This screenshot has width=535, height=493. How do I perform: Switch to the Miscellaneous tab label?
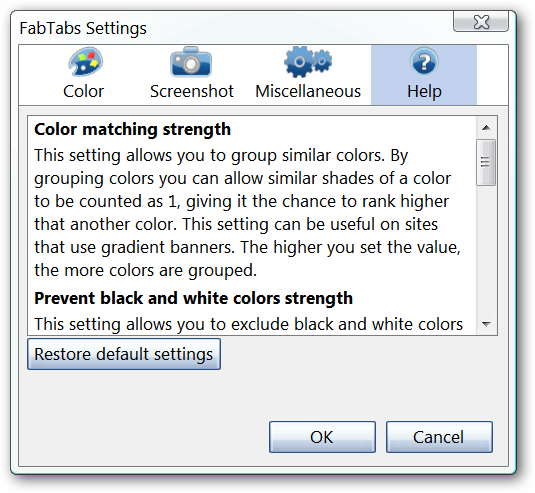point(308,91)
